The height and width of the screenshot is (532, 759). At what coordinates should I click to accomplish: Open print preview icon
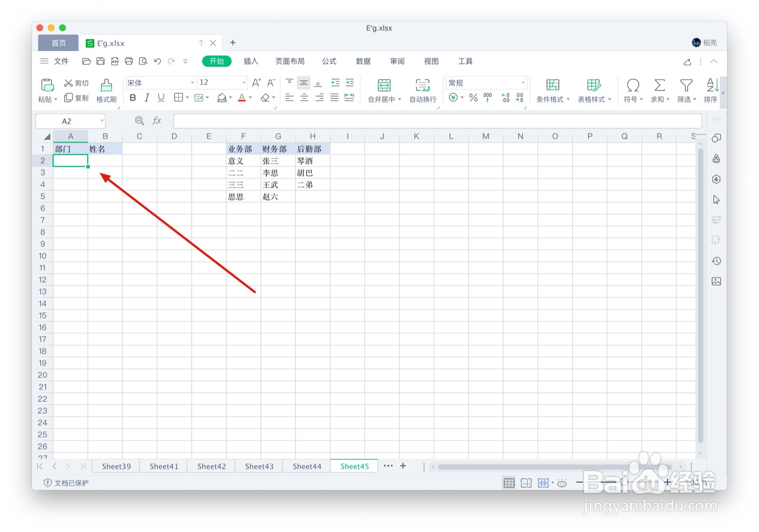coord(143,61)
